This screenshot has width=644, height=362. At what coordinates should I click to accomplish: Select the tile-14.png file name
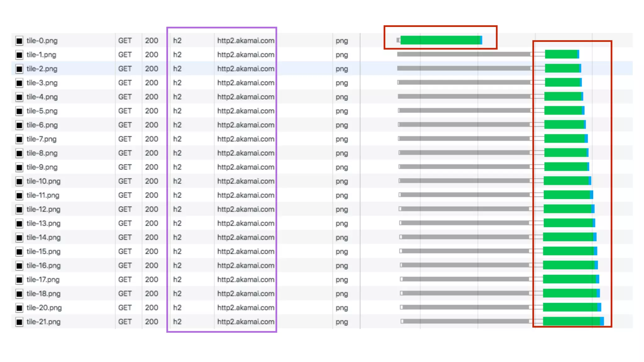43,238
